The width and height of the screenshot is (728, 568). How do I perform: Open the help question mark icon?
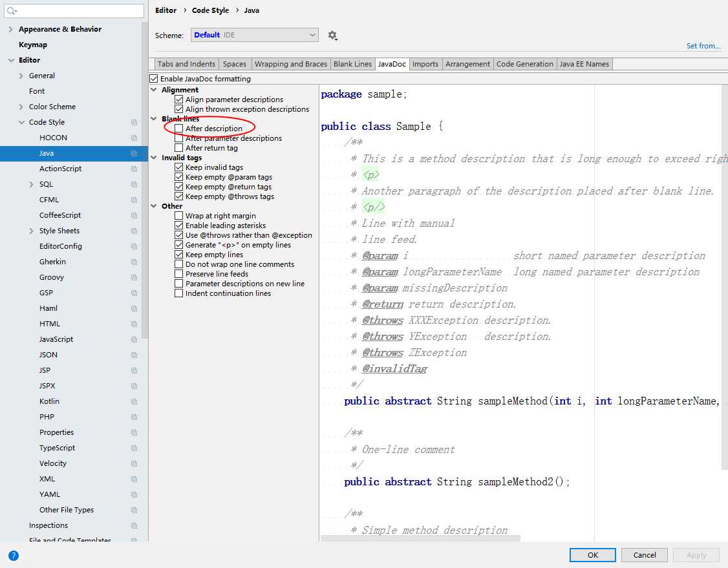[x=14, y=556]
